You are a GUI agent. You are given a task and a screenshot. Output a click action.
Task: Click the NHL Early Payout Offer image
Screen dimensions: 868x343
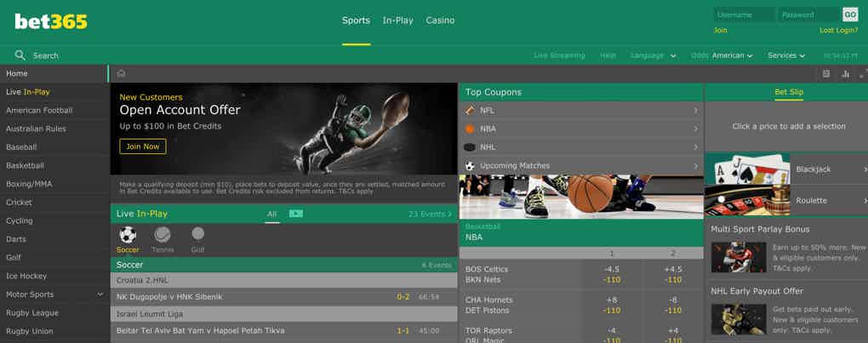click(739, 319)
